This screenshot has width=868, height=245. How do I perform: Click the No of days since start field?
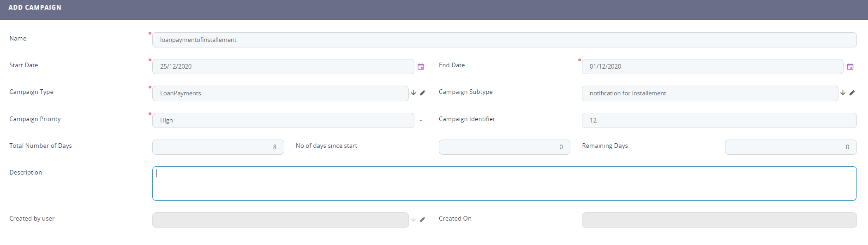click(x=504, y=147)
